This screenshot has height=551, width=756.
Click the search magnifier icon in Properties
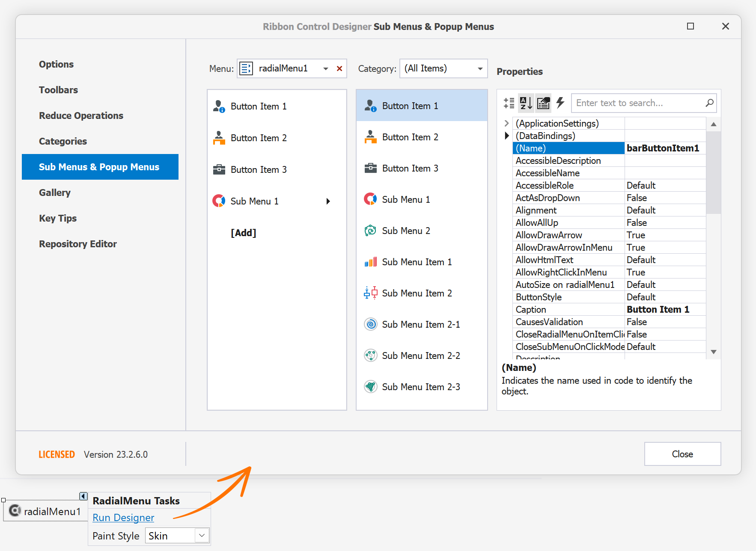point(709,103)
